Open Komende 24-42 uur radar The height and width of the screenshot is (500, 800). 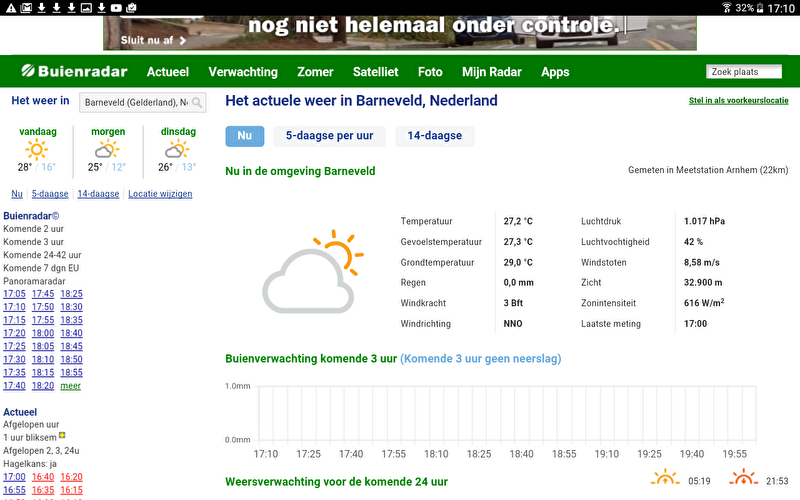(x=42, y=255)
